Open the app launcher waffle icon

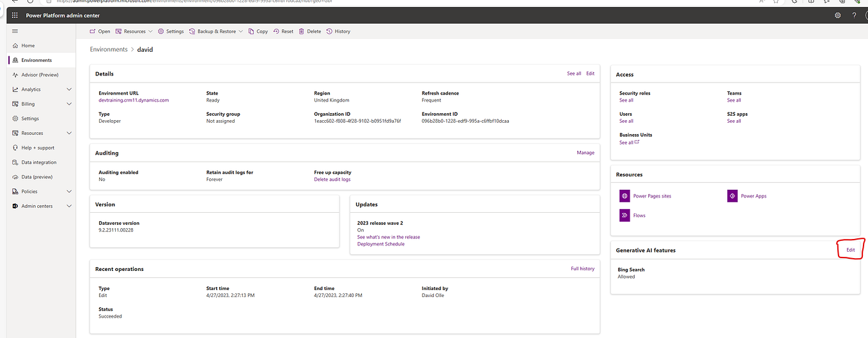tap(15, 15)
